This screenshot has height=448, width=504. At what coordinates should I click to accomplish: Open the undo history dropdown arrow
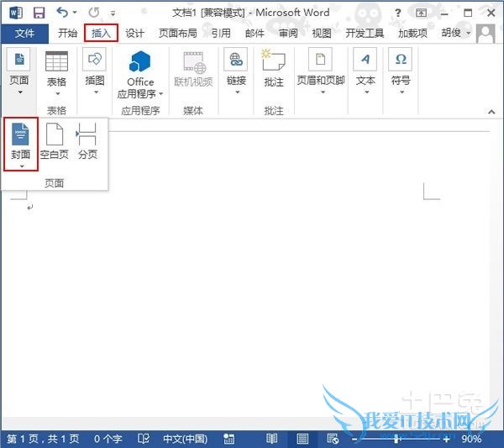coord(75,13)
